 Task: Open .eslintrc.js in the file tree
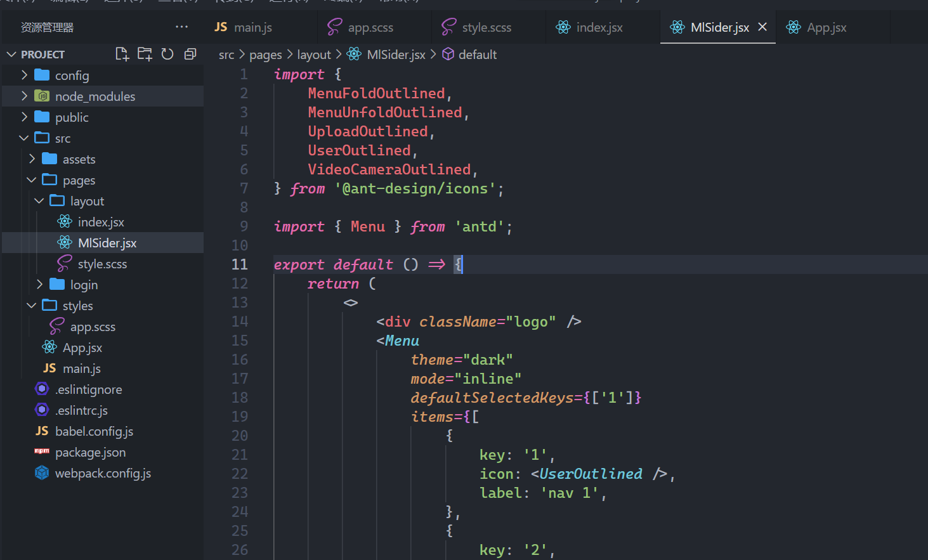[x=103, y=410]
